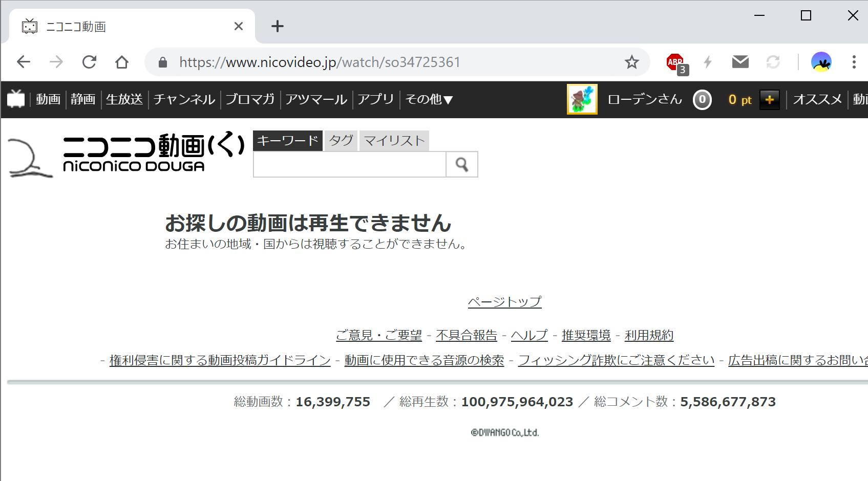The image size is (868, 481).
Task: Open the Chrome profile avatar
Action: point(821,62)
